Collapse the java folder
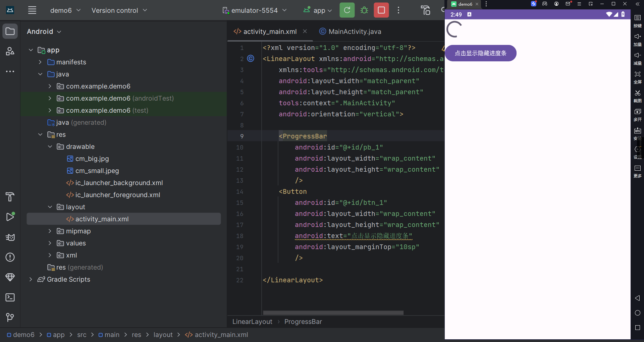 pos(40,74)
